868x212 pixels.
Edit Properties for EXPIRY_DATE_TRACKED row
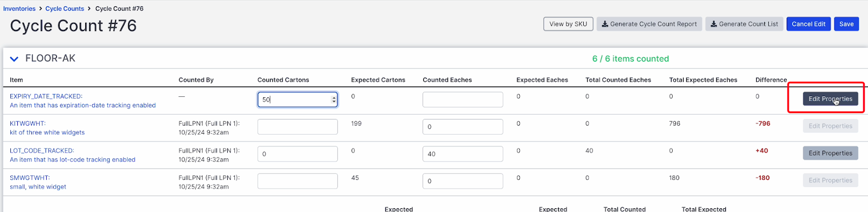click(831, 98)
